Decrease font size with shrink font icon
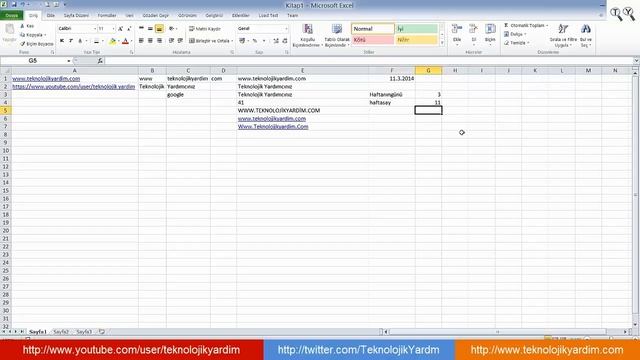This screenshot has width=640, height=360. pos(129,29)
